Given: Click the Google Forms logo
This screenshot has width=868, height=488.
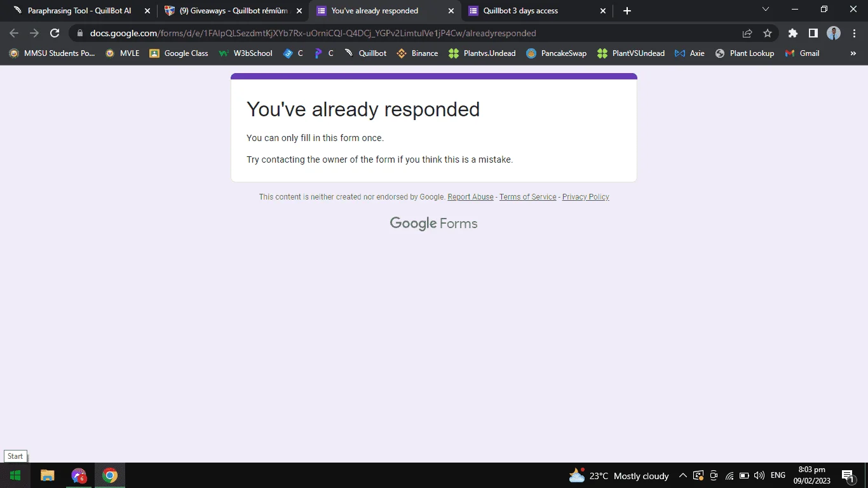Looking at the screenshot, I should coord(433,224).
